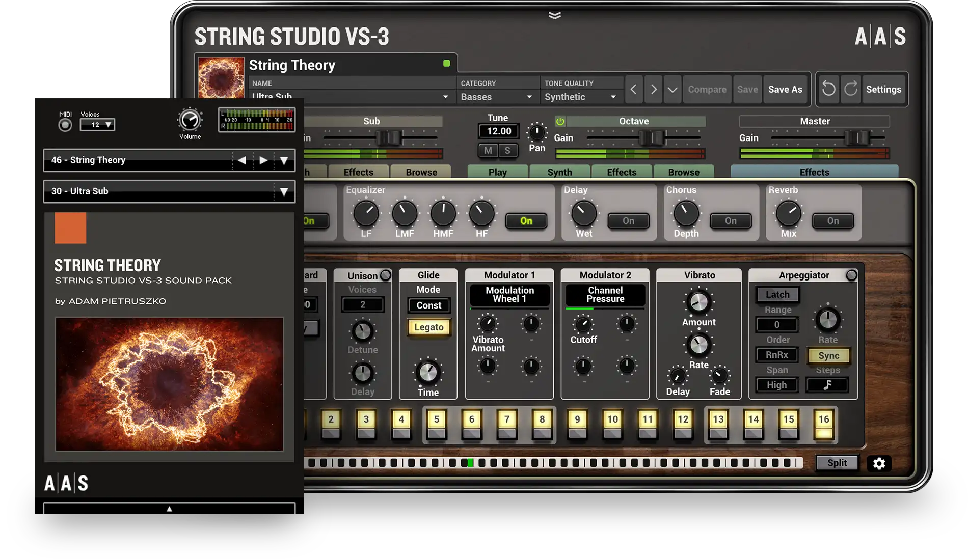Click the Redo arrow icon
Viewport: 968px width, 560px height.
pos(850,89)
